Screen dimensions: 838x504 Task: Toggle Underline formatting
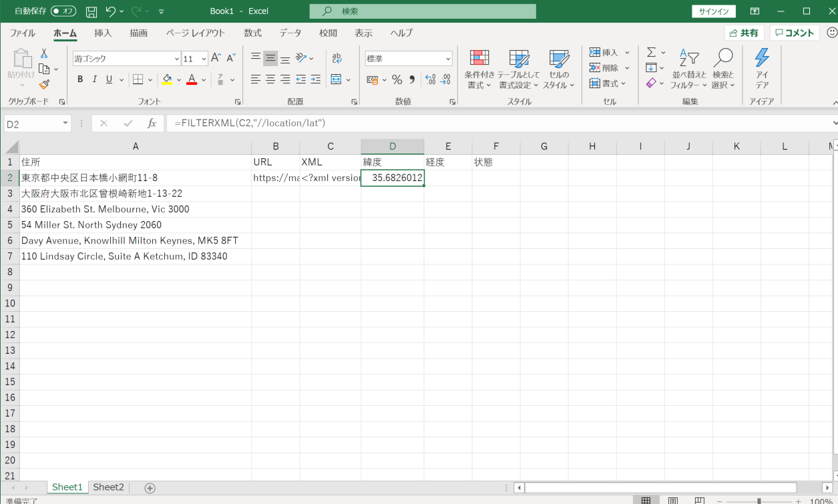[110, 79]
